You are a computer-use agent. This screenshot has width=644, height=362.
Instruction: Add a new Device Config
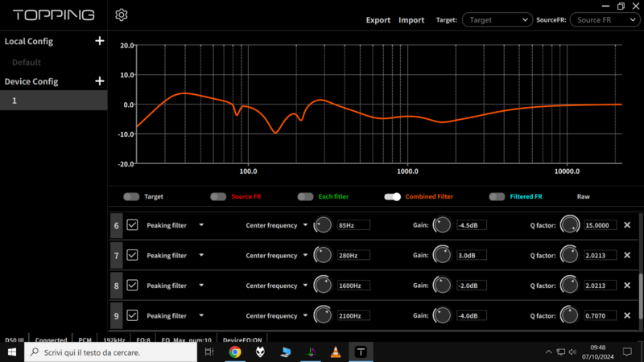(100, 81)
